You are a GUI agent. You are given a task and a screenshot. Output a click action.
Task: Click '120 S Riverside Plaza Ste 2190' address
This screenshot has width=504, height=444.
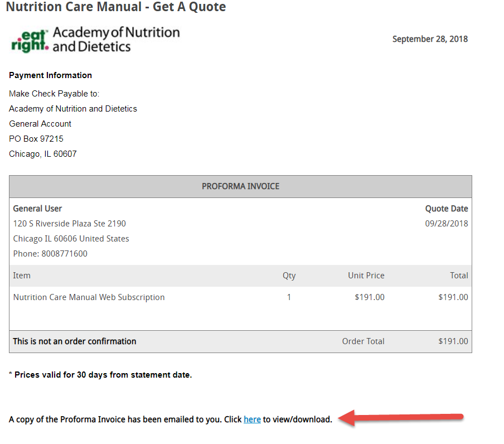70,224
